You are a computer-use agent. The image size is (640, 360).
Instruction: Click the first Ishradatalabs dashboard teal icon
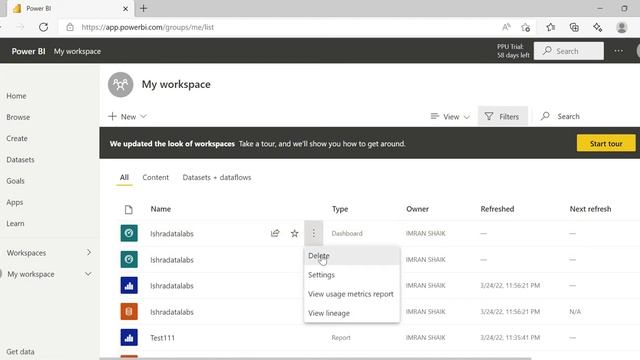coord(129,233)
